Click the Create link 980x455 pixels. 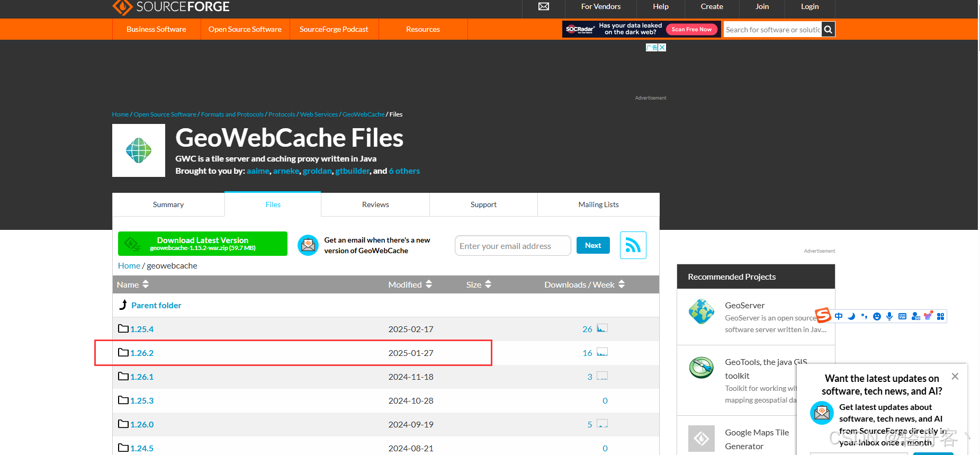click(712, 6)
